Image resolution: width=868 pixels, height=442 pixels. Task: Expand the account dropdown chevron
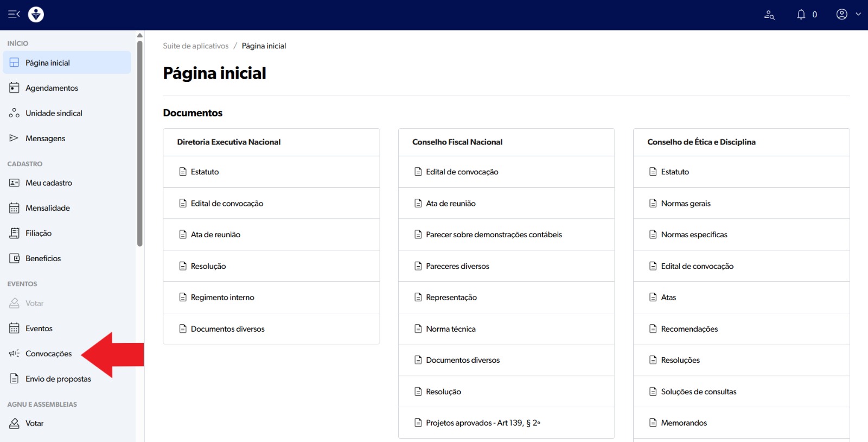pos(858,14)
